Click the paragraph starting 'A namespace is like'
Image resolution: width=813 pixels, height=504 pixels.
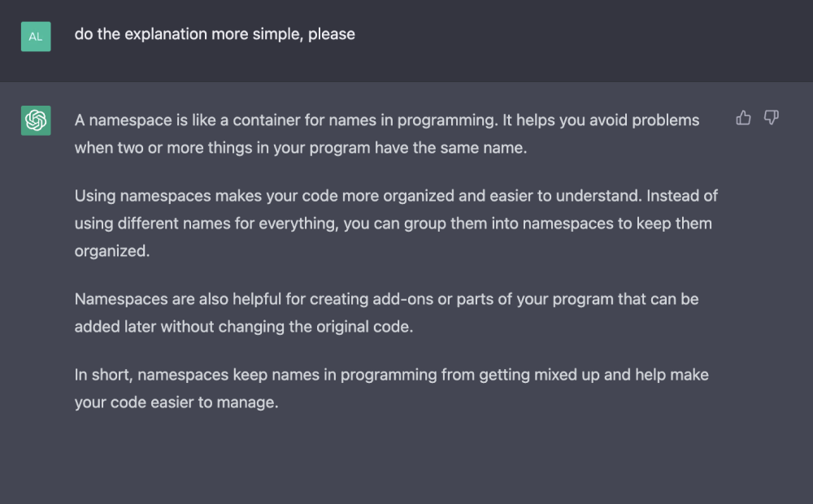387,134
